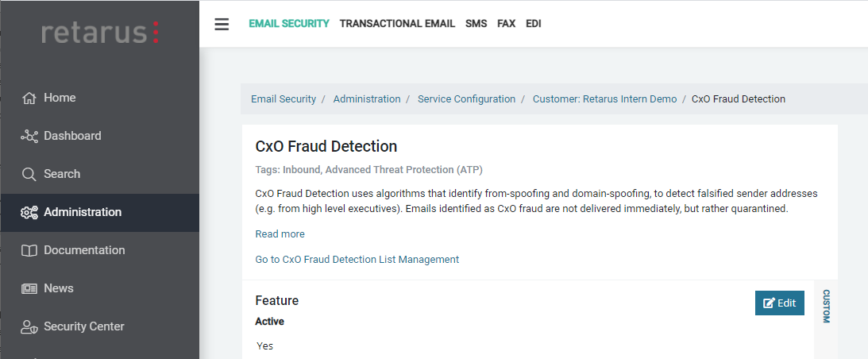Open the EDI tab
Screen dimensions: 868x359
(x=534, y=24)
